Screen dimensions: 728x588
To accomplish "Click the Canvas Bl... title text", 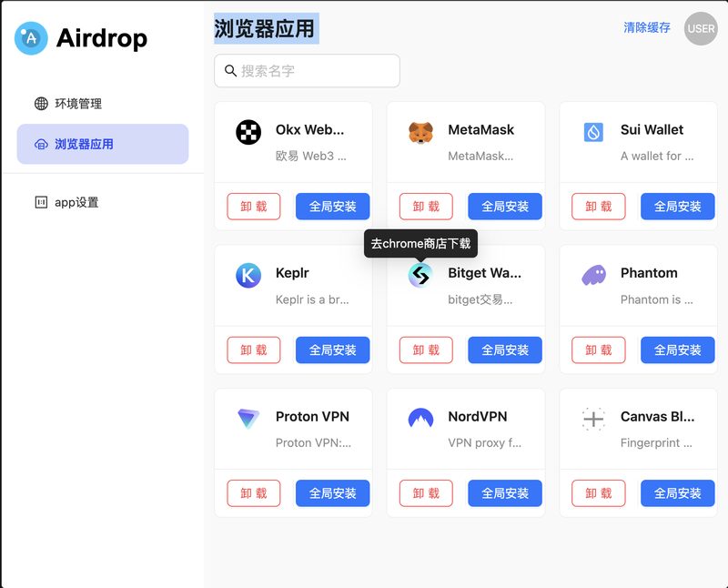I will tap(658, 417).
